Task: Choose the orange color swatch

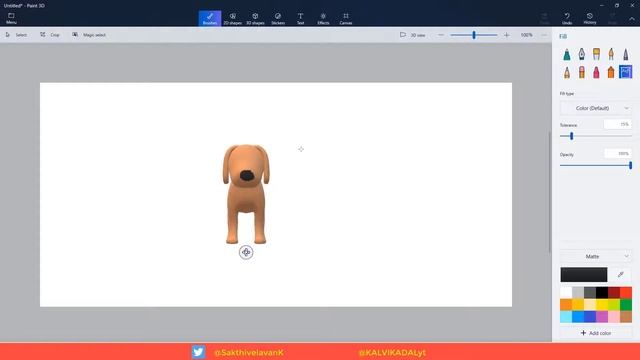Action: [566, 304]
